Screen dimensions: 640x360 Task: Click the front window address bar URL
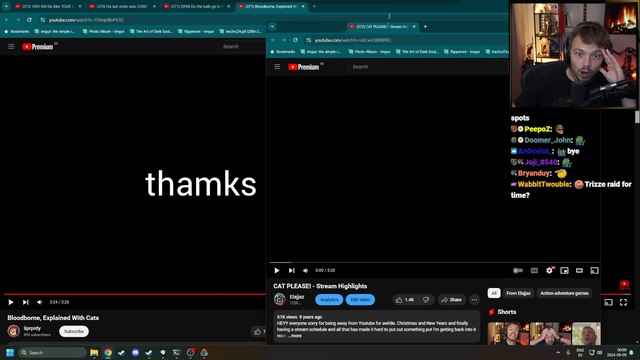coord(353,40)
